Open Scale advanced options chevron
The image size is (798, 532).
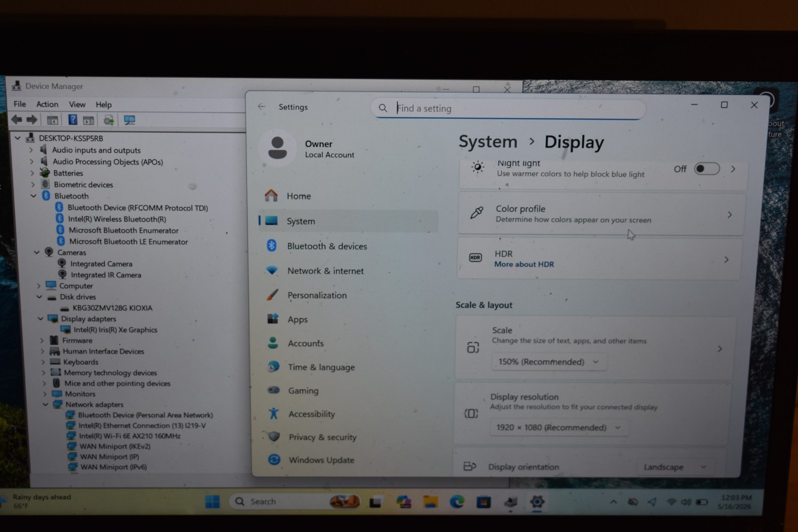720,349
